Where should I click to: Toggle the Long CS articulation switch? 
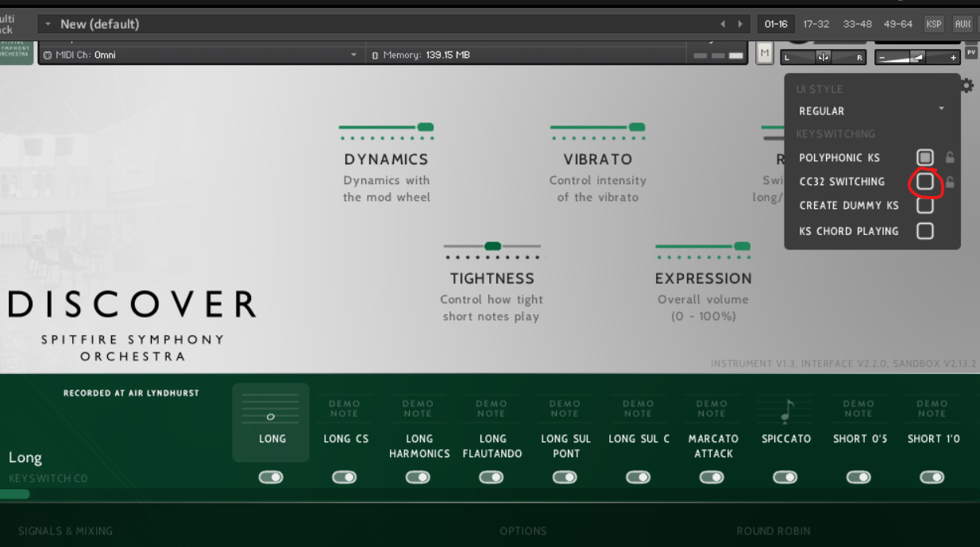345,477
